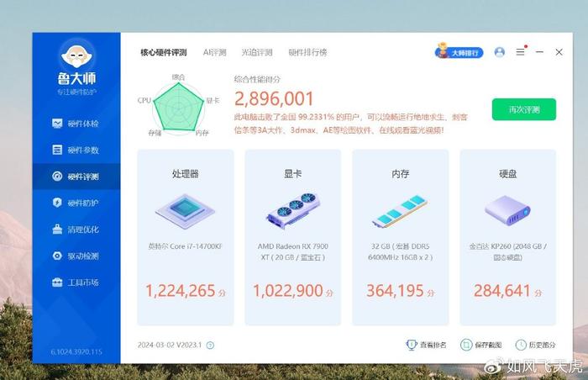Screen dimensions: 588x380
Task: Click the 处理器 card title
Action: point(186,174)
